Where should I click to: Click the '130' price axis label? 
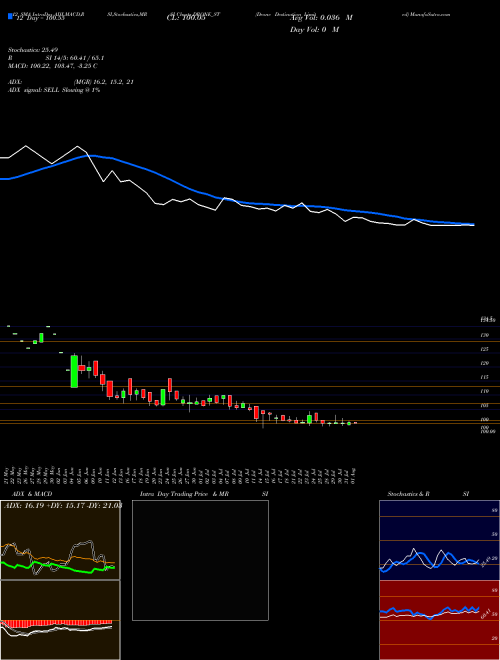point(485,335)
